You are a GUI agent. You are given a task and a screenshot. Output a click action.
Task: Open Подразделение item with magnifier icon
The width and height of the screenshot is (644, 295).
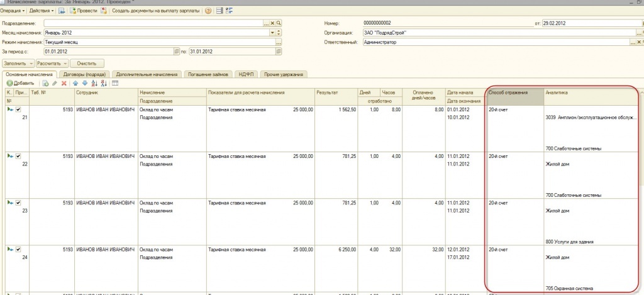(x=278, y=23)
